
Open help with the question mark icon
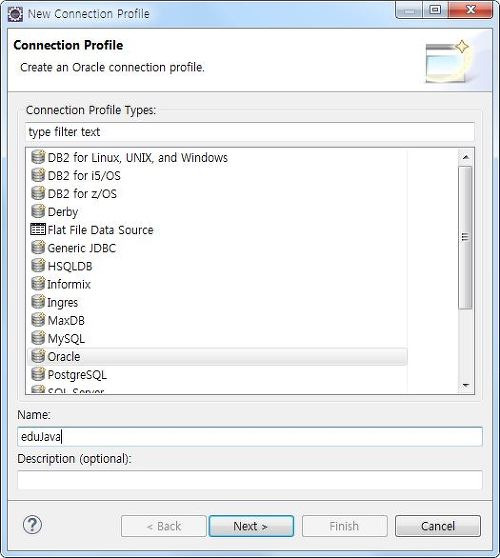coord(32,525)
